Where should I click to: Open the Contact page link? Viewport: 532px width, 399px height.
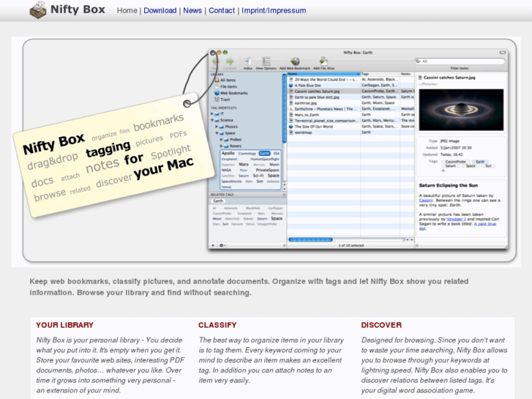pos(222,10)
